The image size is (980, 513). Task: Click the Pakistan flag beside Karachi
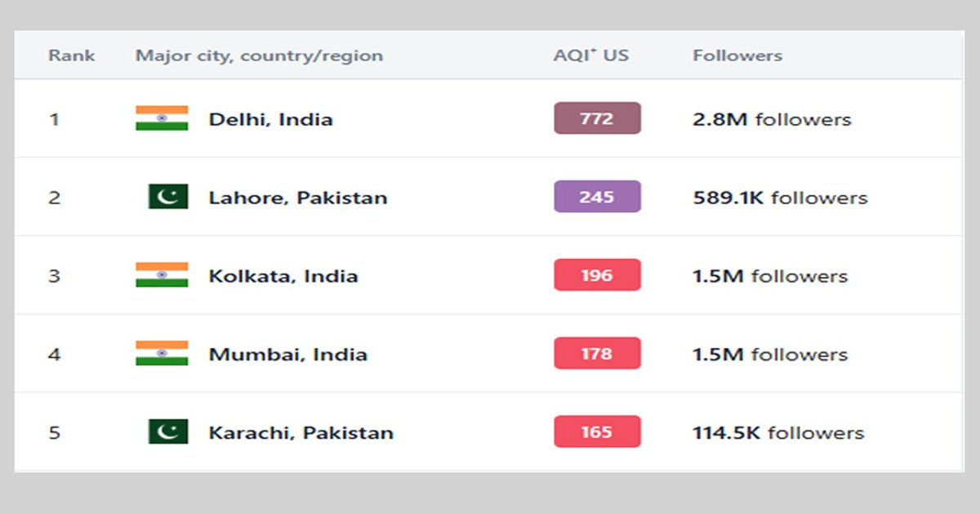[168, 432]
